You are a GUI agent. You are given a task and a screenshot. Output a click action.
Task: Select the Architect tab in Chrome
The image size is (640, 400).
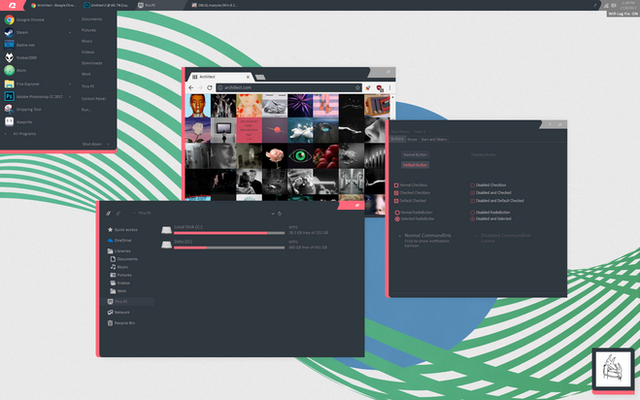(220, 77)
